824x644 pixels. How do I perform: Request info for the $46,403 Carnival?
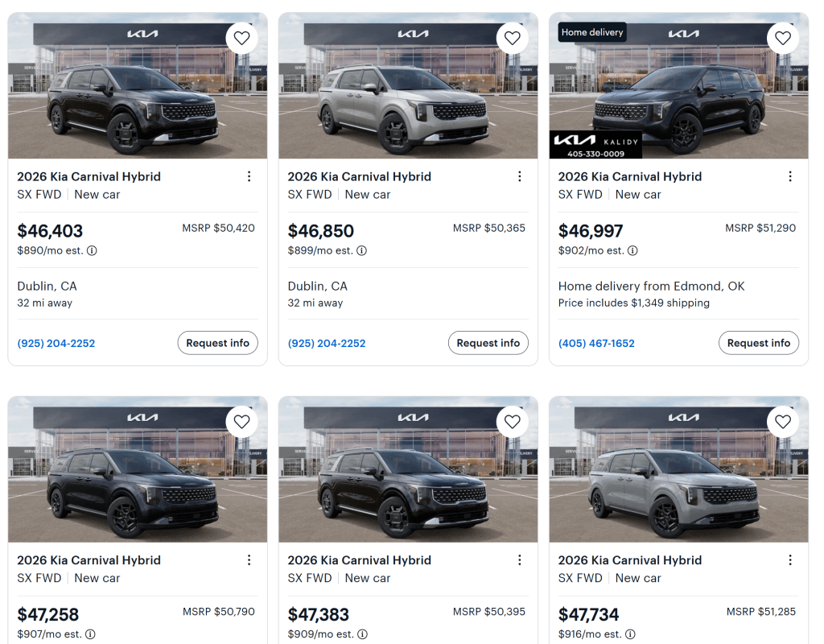[217, 343]
